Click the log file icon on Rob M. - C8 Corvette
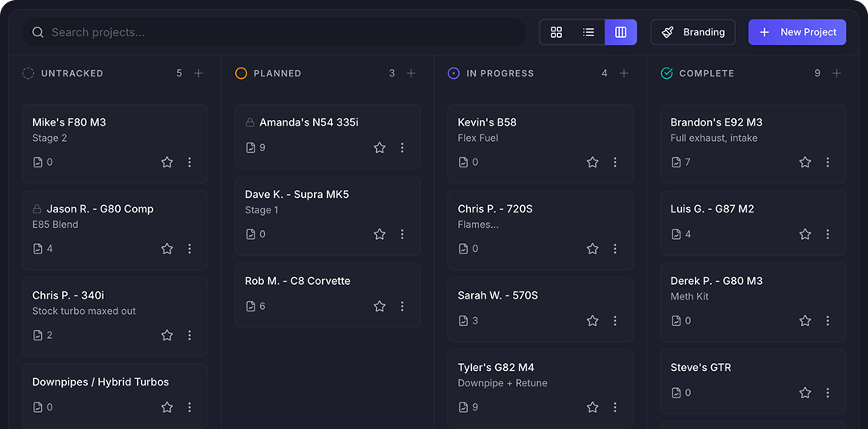The image size is (868, 429). 250,306
